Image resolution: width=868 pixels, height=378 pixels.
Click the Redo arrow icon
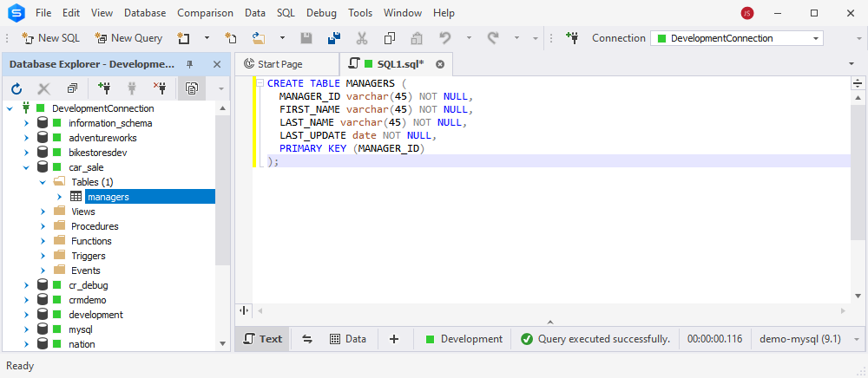click(493, 37)
